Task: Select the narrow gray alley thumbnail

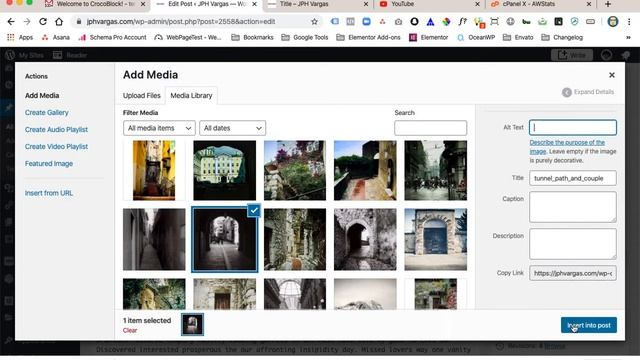Action: (154, 240)
